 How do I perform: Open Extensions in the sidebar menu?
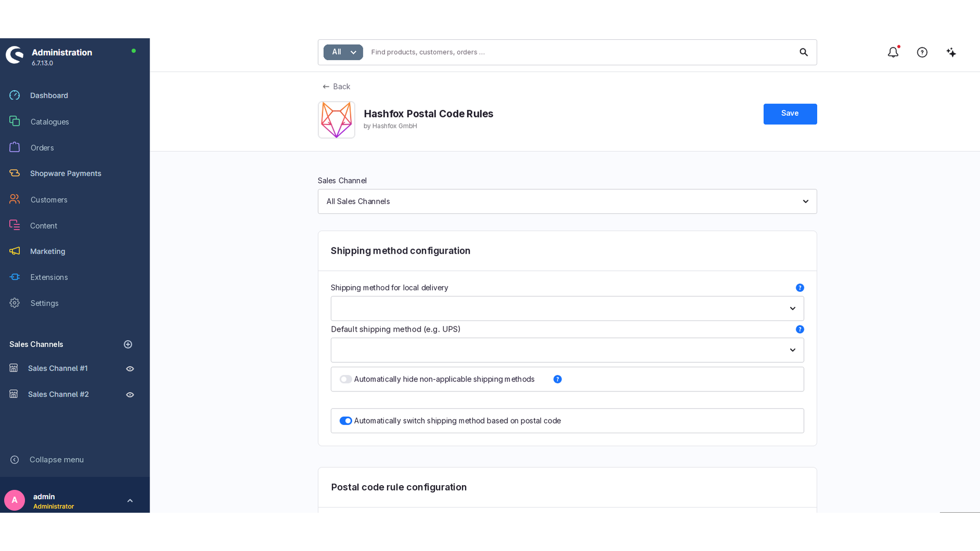tap(48, 277)
